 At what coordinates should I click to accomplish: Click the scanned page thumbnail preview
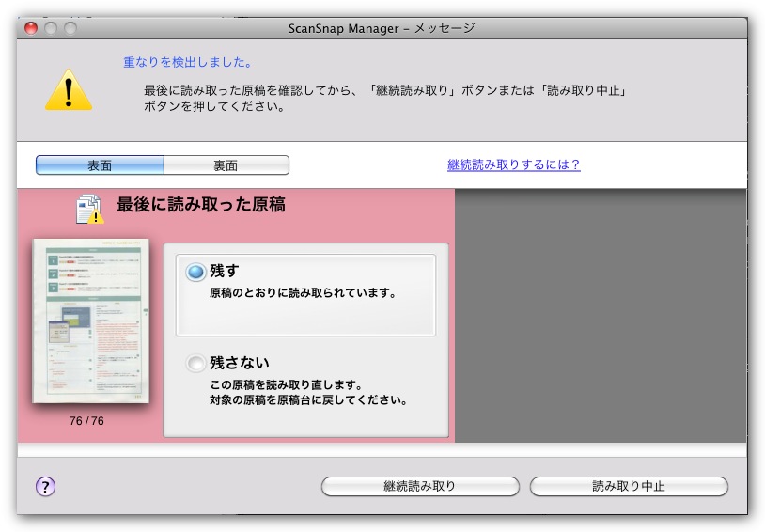click(x=91, y=321)
